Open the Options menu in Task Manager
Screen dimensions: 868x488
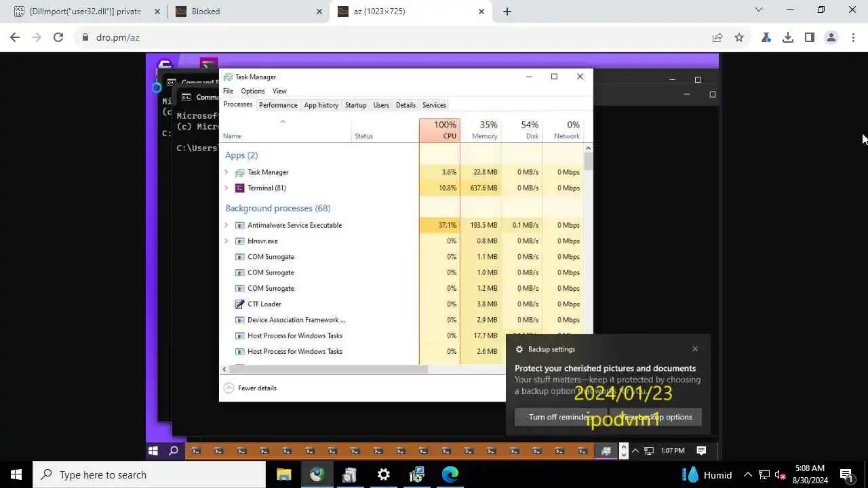coord(253,91)
